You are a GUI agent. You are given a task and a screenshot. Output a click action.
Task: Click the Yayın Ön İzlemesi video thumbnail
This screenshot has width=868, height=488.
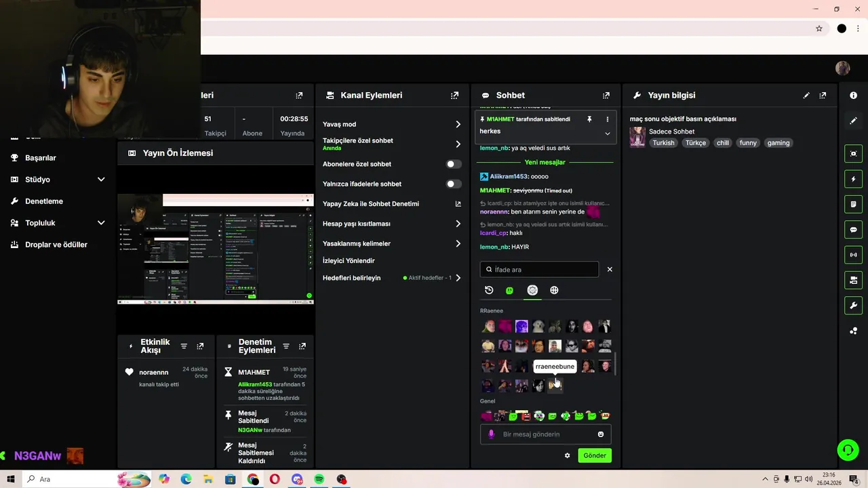pos(216,249)
